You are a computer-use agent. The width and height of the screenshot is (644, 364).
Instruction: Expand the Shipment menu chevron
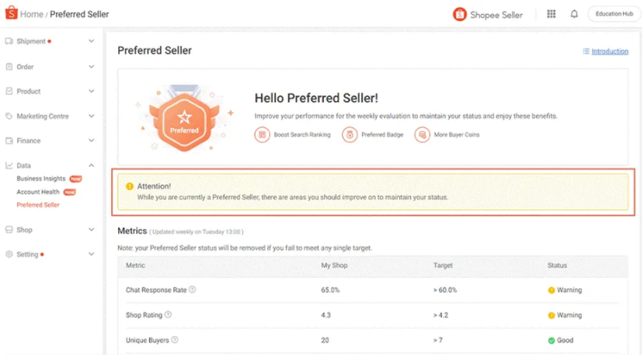[91, 41]
